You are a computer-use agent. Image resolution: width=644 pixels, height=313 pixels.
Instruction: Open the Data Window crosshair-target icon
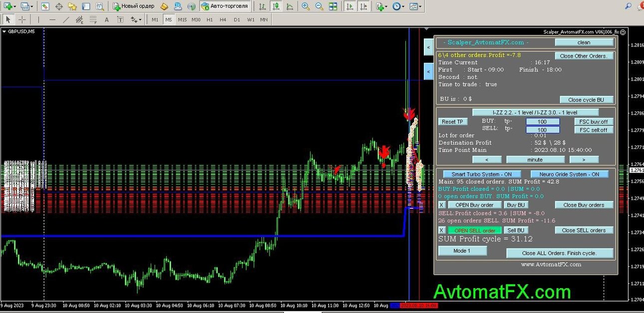point(59,6)
